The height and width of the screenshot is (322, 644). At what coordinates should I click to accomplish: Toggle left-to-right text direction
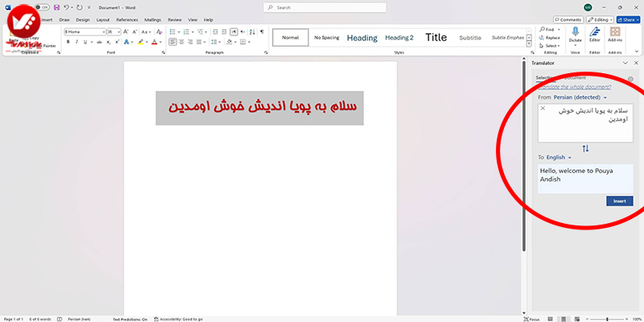[233, 31]
